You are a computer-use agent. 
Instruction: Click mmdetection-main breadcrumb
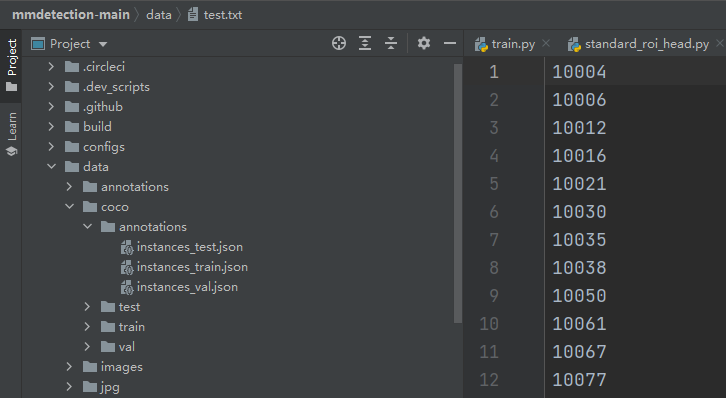click(71, 15)
